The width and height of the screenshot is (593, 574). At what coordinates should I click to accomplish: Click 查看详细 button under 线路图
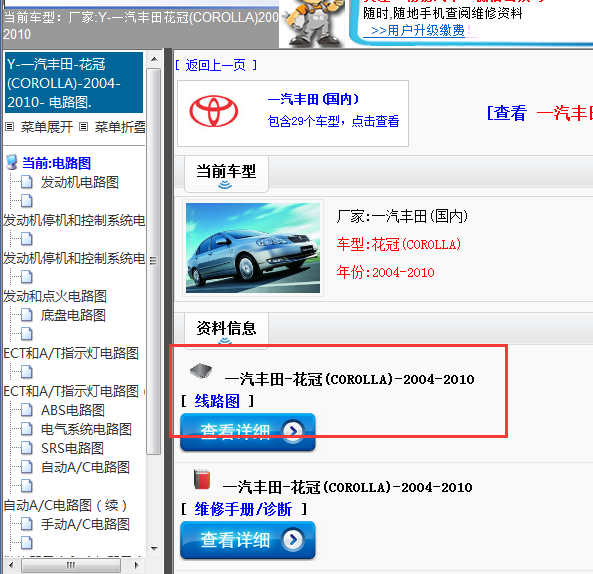tap(248, 432)
